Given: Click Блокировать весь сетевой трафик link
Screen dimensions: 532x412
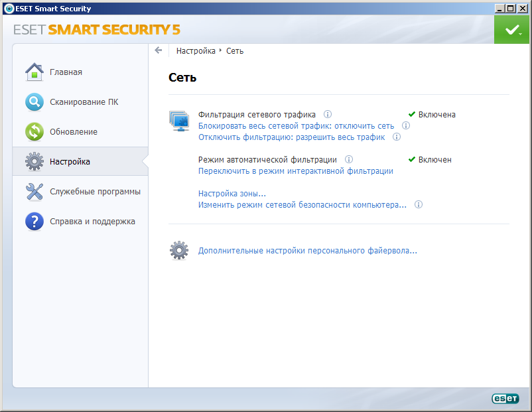Looking at the screenshot, I should pos(297,126).
